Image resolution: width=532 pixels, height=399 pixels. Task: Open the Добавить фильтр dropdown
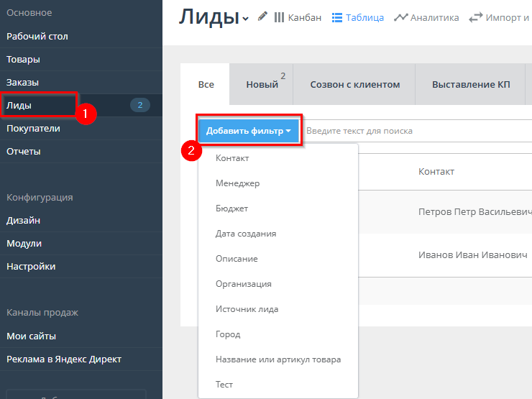click(248, 131)
